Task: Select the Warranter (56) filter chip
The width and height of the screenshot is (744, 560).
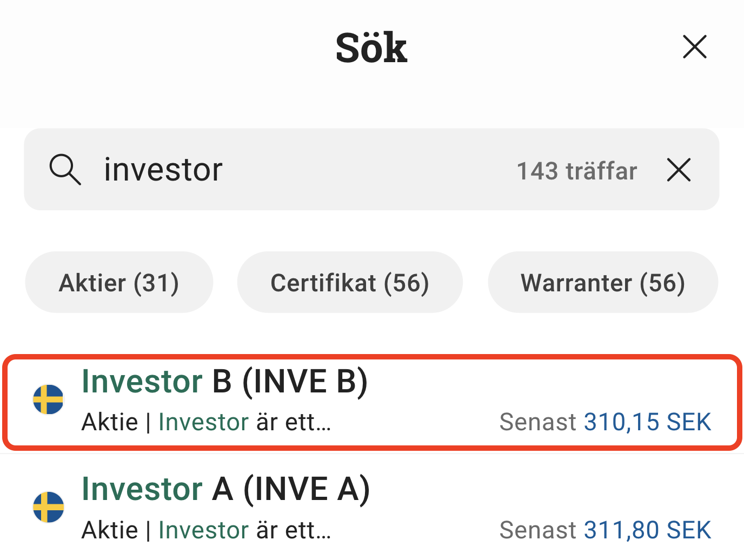Action: click(x=603, y=283)
